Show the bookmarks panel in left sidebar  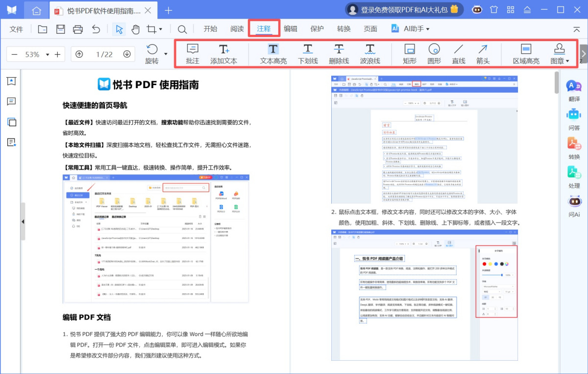click(10, 81)
